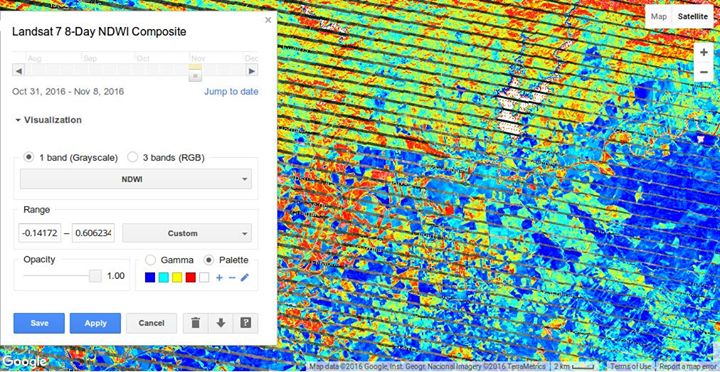Open the Custom range dropdown

coord(187,233)
